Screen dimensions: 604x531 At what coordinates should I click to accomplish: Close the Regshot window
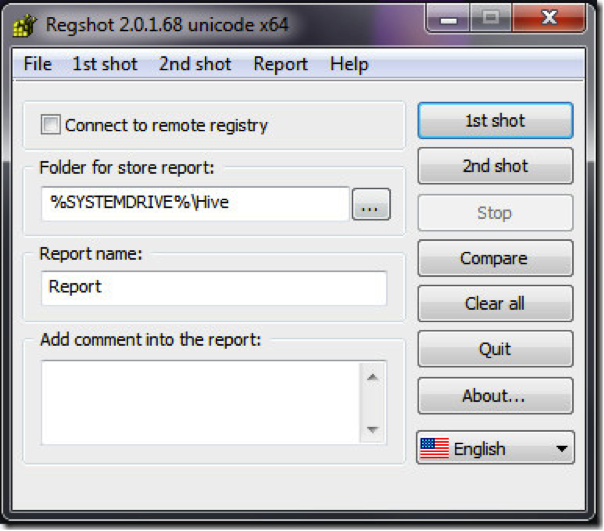[x=549, y=18]
